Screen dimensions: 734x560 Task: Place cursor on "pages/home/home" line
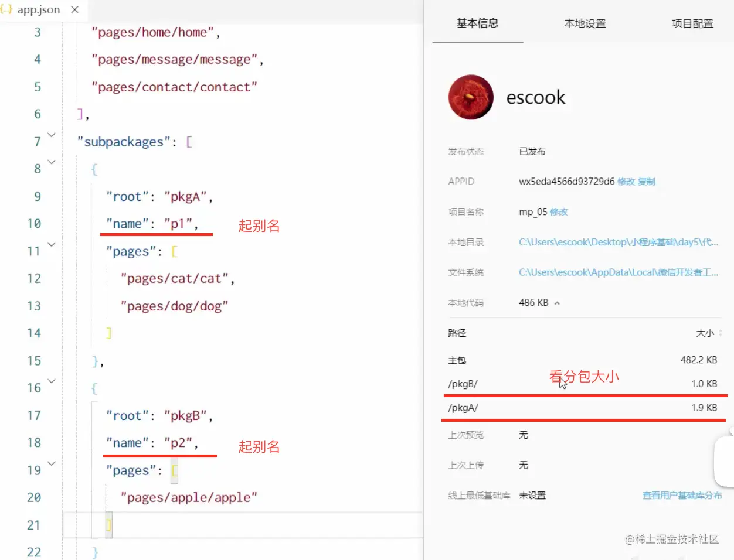pyautogui.click(x=155, y=32)
